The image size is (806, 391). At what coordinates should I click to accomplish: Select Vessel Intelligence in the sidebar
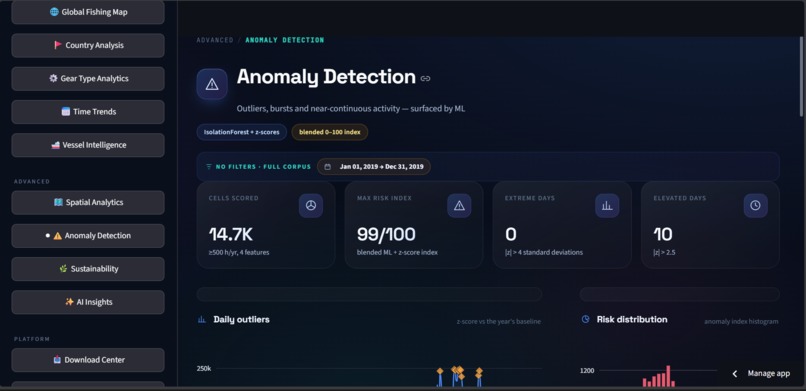[88, 145]
